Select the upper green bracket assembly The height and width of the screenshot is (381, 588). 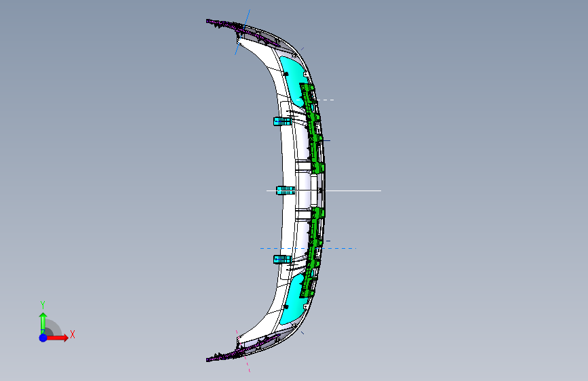pos(313,127)
